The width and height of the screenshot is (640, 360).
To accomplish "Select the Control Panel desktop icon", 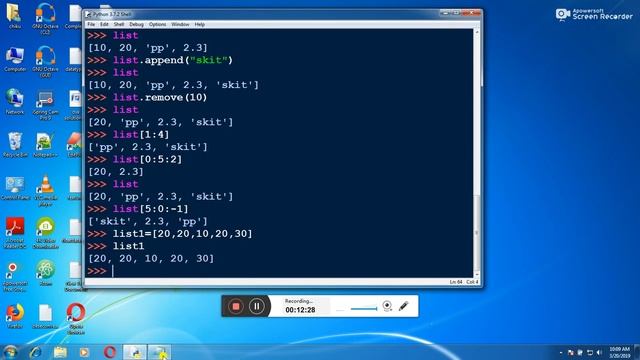I will click(15, 188).
